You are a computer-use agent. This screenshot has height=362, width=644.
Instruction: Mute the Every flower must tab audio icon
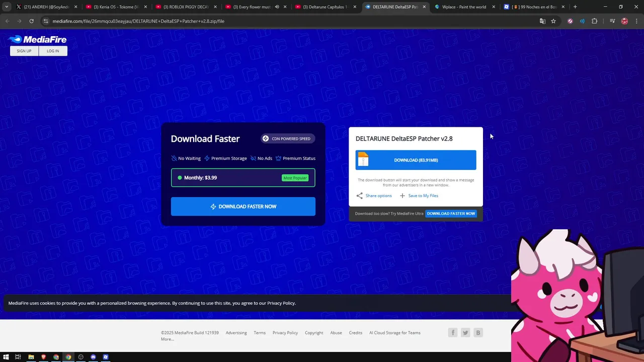click(x=277, y=7)
